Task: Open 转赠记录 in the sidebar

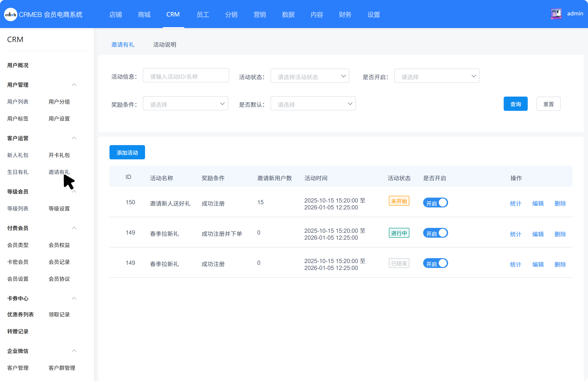Action: coord(18,332)
